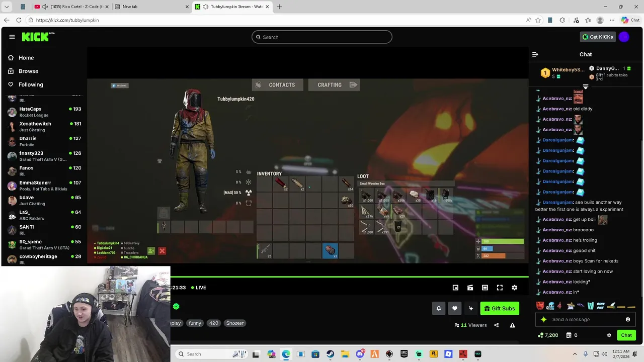
Task: Open Xenathewitch channel in sidebar
Action: [x=44, y=126]
